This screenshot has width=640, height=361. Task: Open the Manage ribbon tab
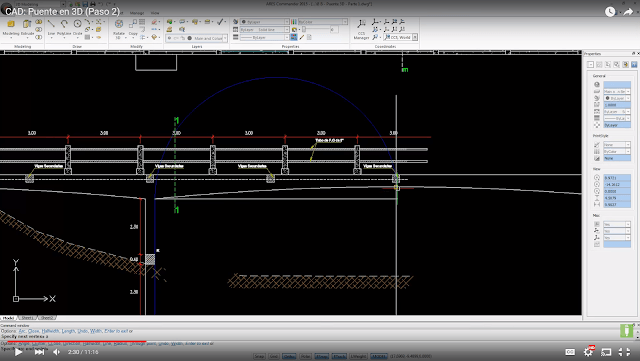pos(137,13)
